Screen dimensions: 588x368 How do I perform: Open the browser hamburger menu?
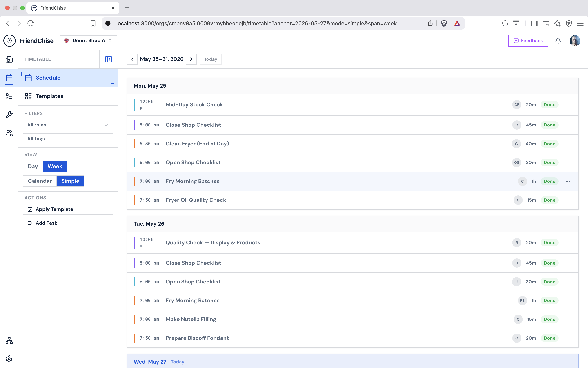point(581,23)
